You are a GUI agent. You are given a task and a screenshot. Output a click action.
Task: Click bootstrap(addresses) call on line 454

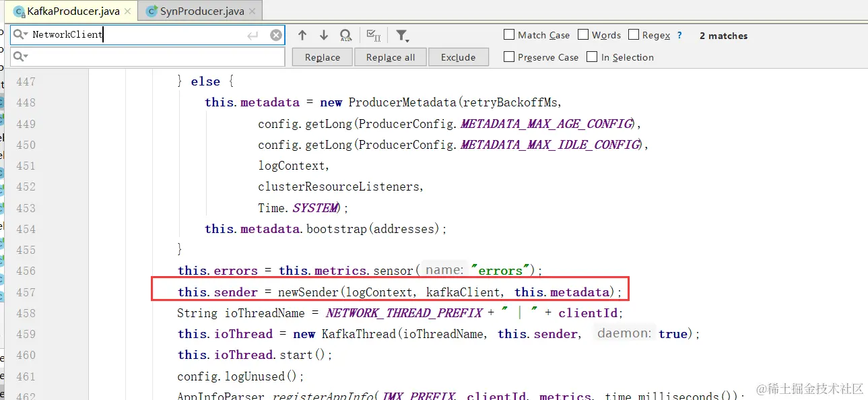pyautogui.click(x=373, y=229)
